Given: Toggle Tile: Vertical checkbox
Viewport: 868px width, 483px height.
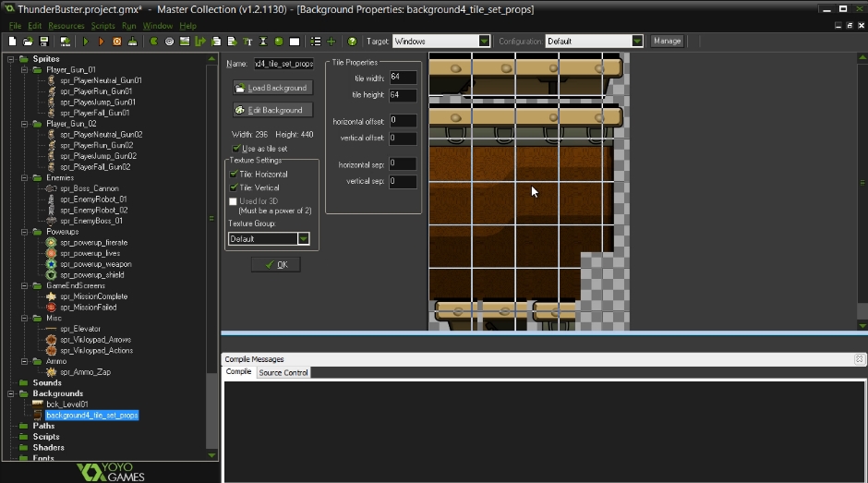Looking at the screenshot, I should (234, 187).
